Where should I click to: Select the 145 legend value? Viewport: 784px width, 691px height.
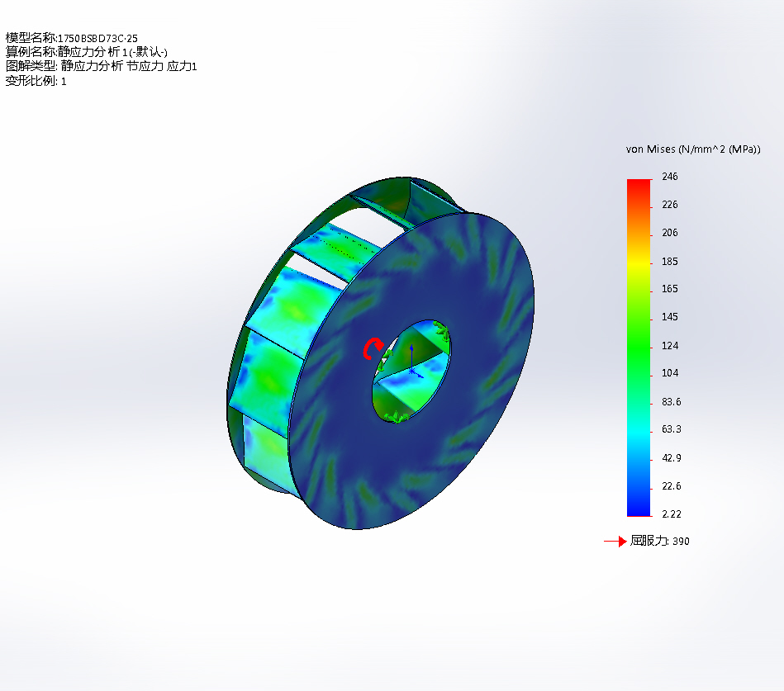(669, 317)
